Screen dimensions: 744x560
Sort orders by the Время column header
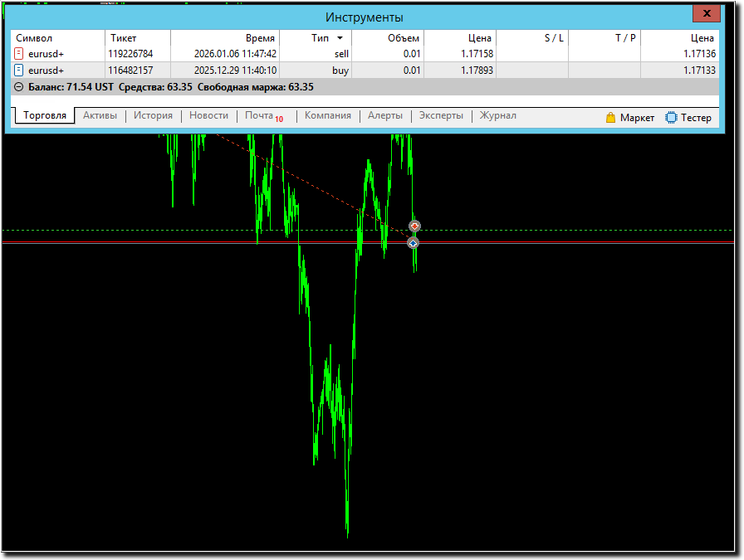click(x=260, y=38)
